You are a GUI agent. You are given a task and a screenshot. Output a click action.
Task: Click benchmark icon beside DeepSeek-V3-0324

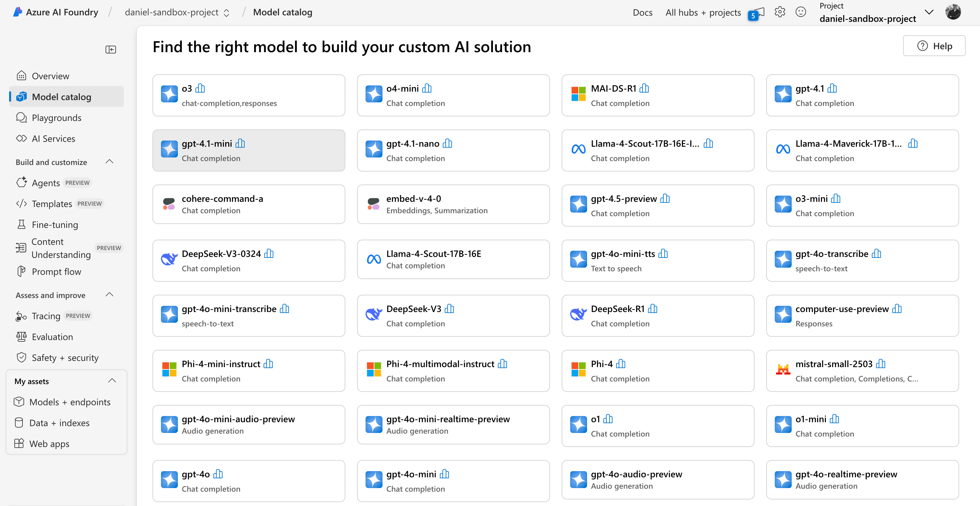click(x=268, y=254)
